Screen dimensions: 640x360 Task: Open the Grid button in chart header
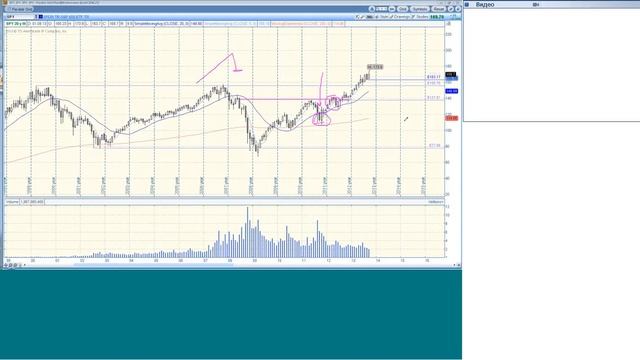click(x=402, y=9)
